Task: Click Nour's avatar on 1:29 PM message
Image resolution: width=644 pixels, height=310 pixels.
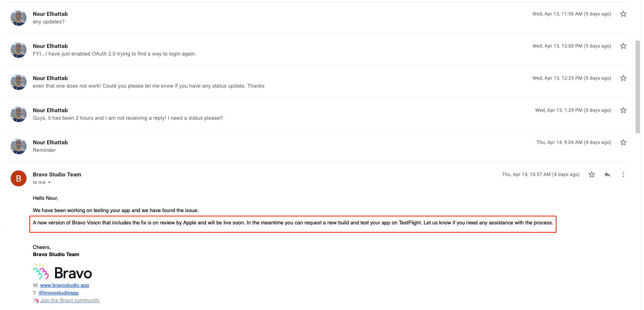Action: (19, 114)
